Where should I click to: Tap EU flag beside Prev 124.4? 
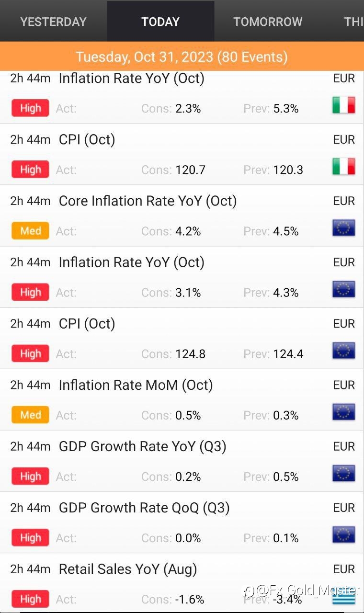click(x=344, y=351)
